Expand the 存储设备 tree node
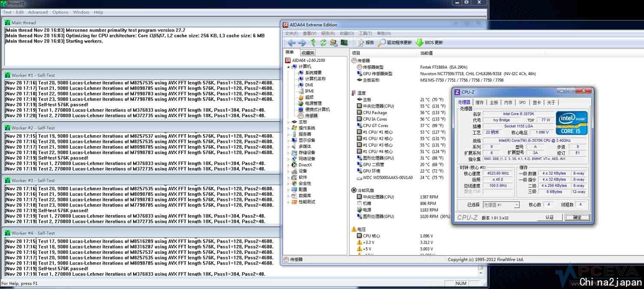 (289, 152)
